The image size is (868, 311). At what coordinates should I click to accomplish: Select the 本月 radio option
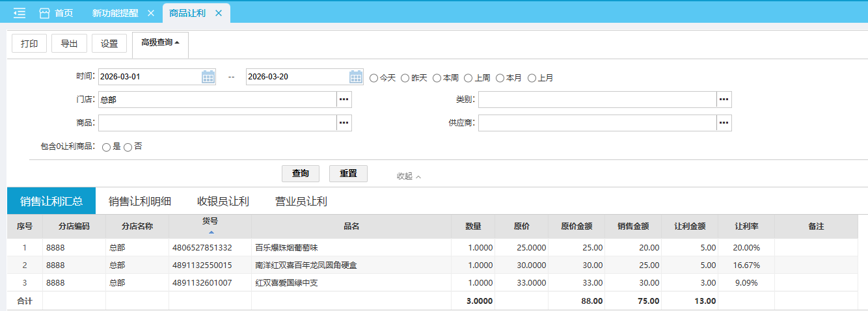(500, 78)
